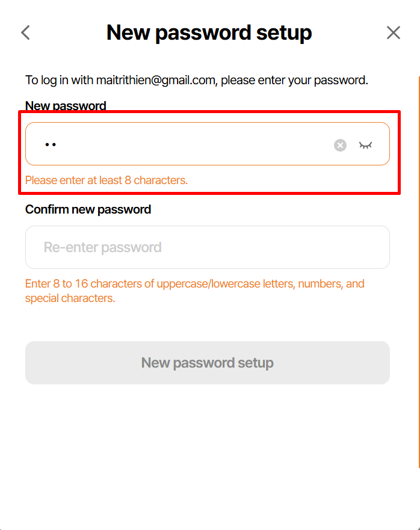The width and height of the screenshot is (420, 530).
Task: Close the New password setup dialog
Action: [394, 32]
